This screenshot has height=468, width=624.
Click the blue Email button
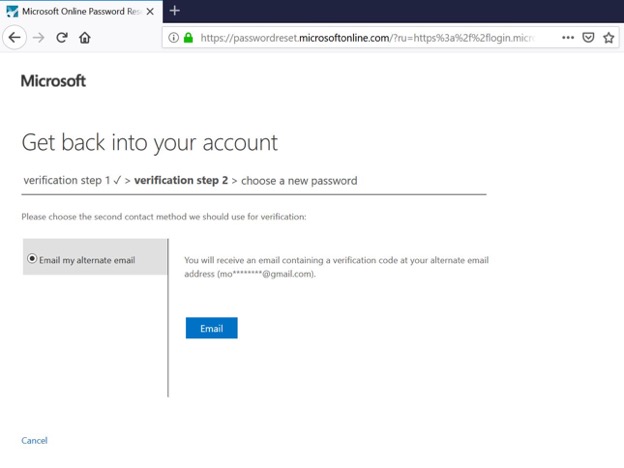[x=212, y=328]
